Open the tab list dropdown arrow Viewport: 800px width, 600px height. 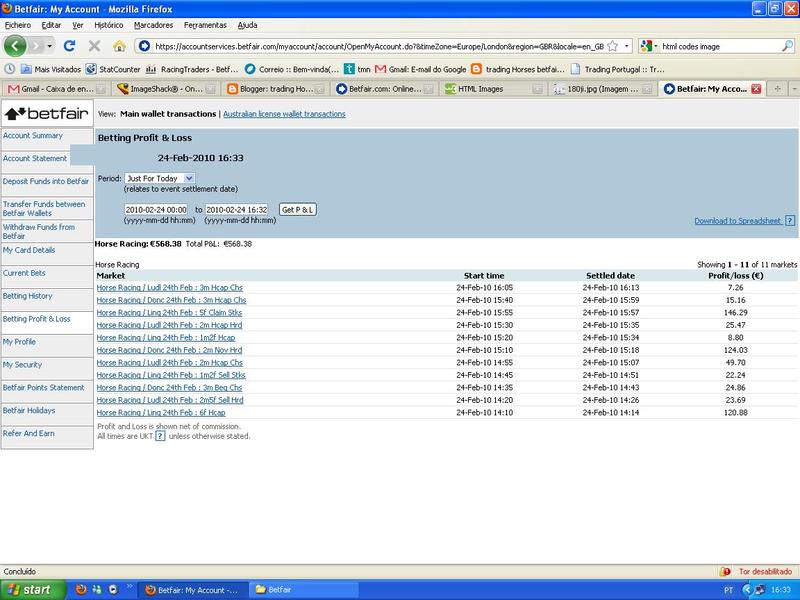[x=794, y=89]
